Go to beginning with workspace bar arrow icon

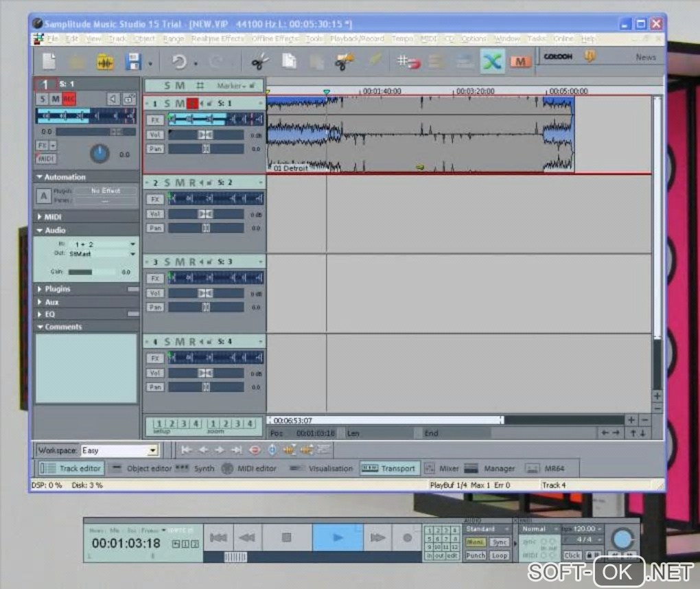(187, 450)
